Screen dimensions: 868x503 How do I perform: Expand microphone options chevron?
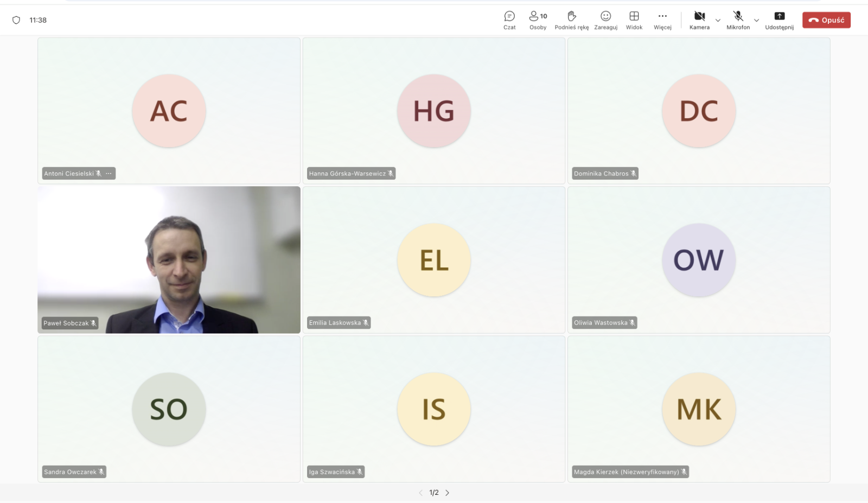click(756, 21)
